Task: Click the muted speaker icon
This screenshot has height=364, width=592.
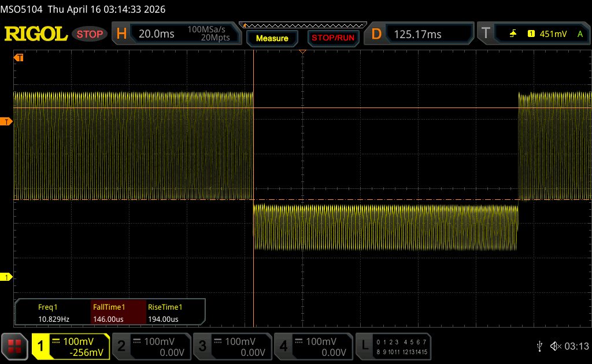Action: 555,346
